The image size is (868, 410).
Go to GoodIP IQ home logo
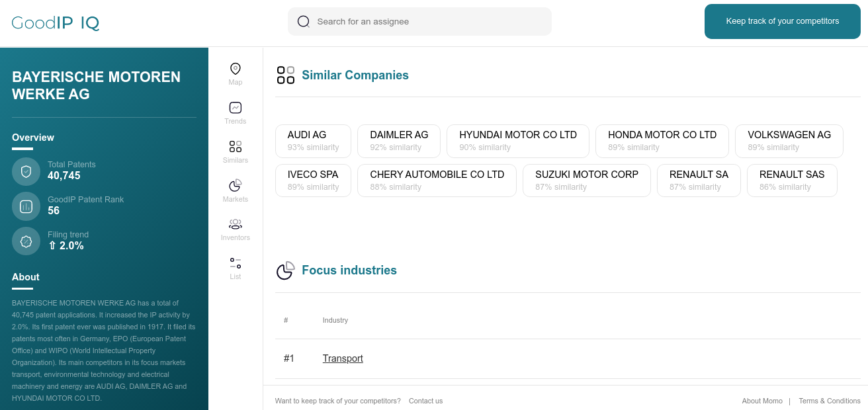pyautogui.click(x=56, y=23)
